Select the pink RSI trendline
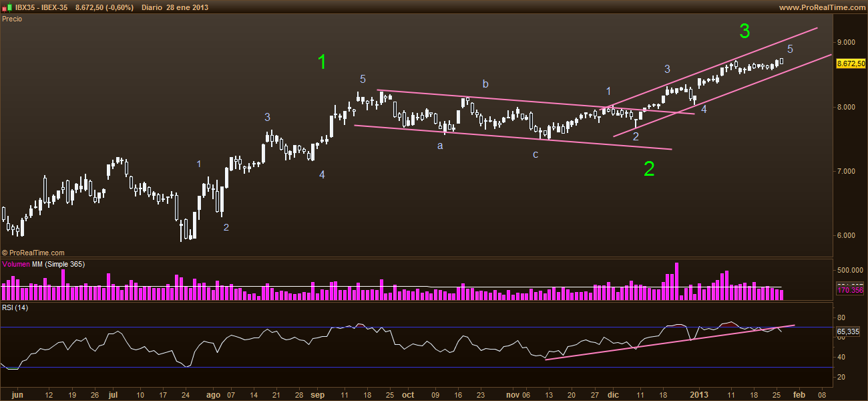The image size is (868, 401). (x=670, y=343)
